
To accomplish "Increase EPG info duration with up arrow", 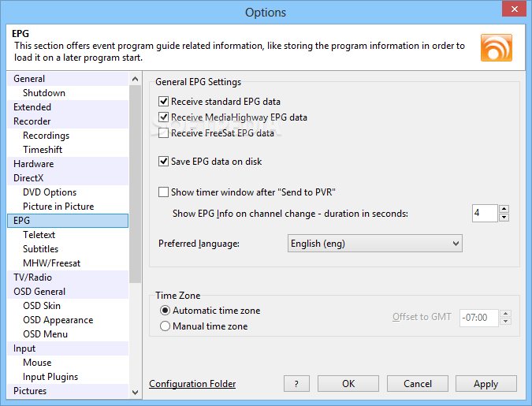I will click(x=504, y=209).
